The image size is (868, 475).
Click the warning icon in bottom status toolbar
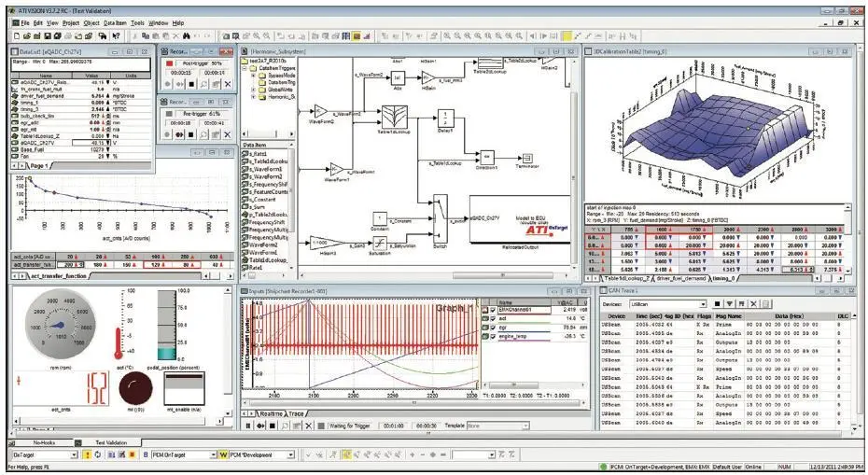[87, 455]
